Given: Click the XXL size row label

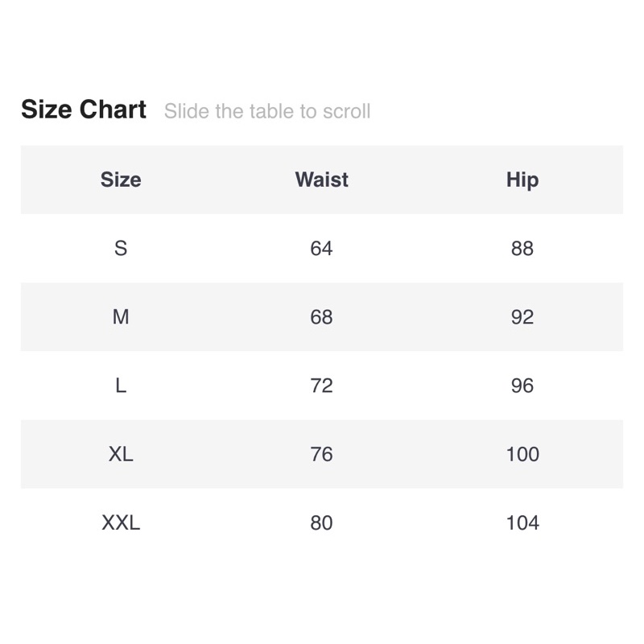Looking at the screenshot, I should click(121, 522).
